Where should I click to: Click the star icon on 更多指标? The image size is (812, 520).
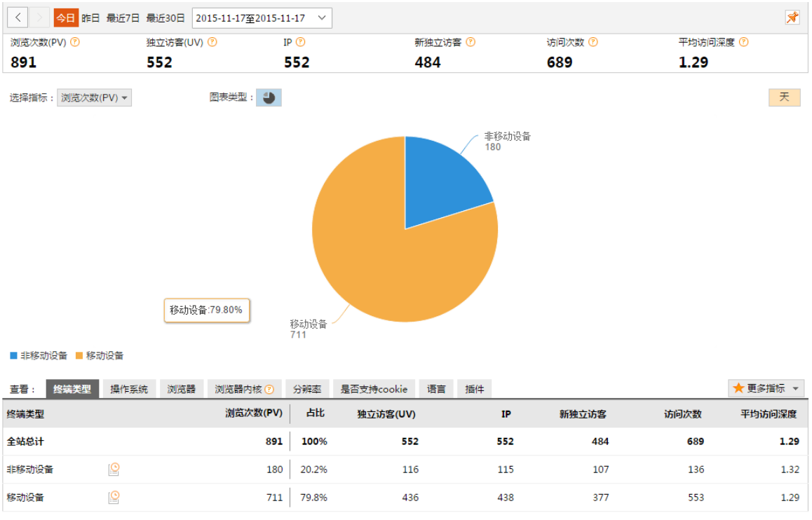738,388
